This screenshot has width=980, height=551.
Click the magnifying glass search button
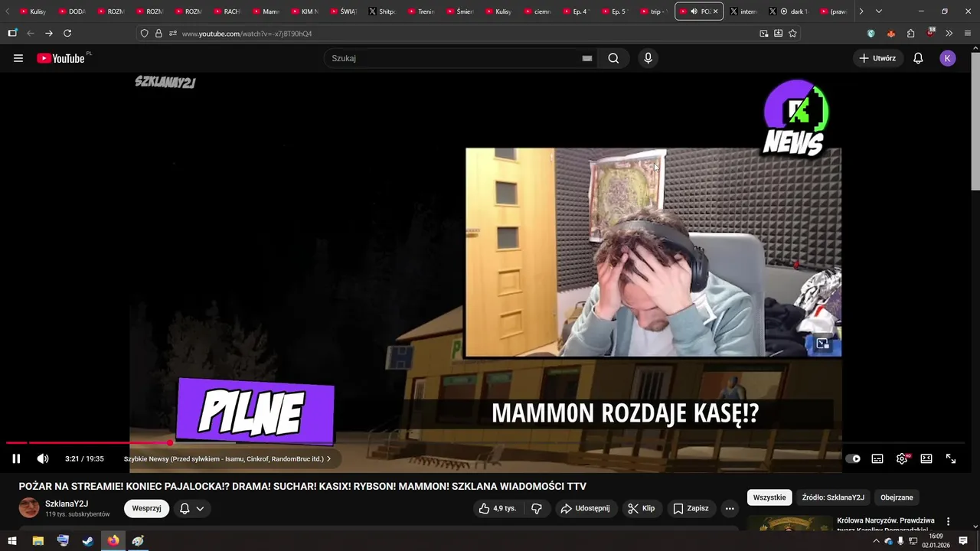pos(613,58)
